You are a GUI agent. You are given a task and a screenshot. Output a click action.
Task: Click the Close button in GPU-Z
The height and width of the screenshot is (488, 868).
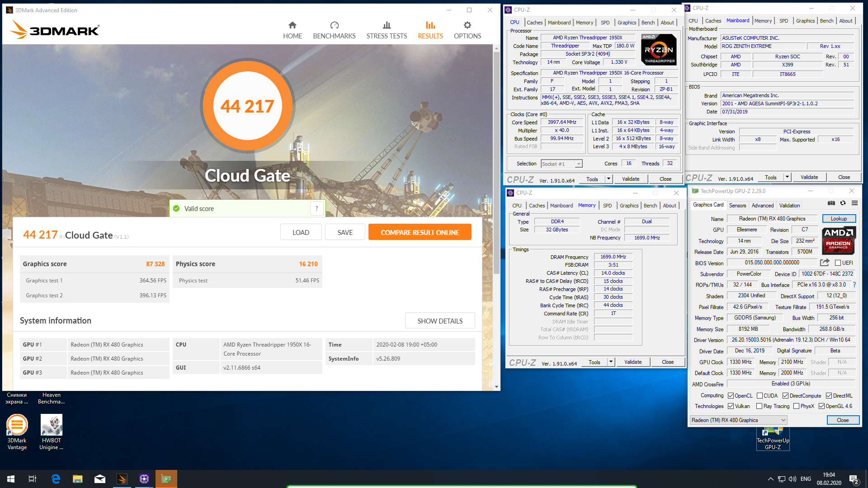[x=843, y=420]
